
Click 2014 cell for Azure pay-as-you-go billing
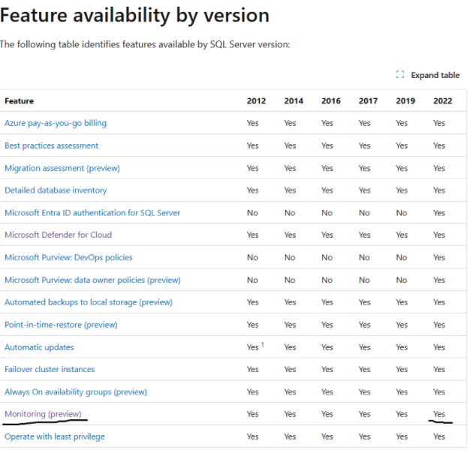[290, 123]
